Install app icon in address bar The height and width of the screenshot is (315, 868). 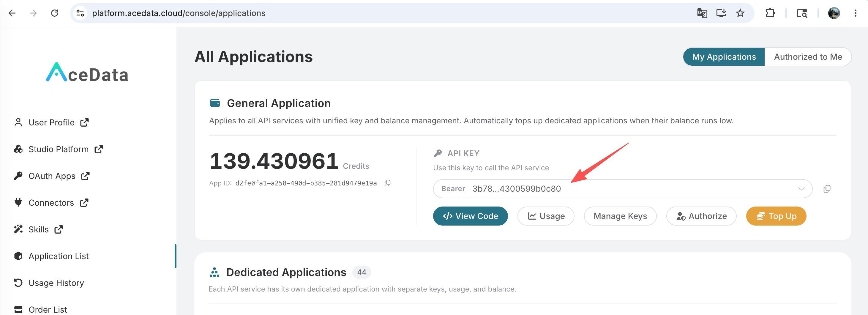721,13
